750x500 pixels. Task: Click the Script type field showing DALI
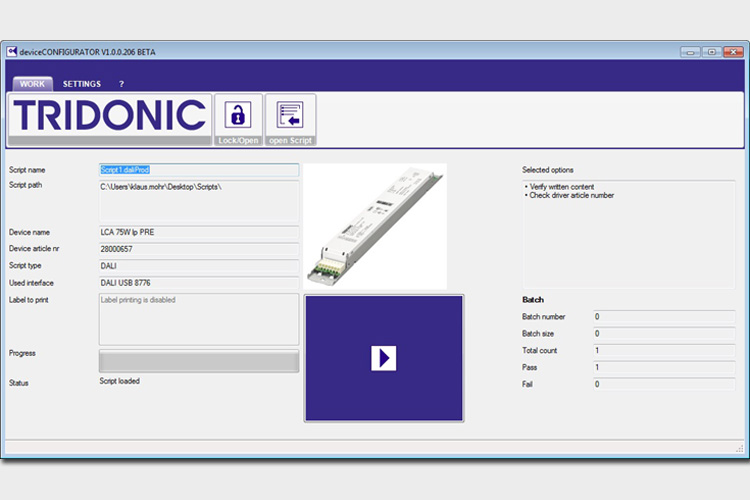[199, 266]
